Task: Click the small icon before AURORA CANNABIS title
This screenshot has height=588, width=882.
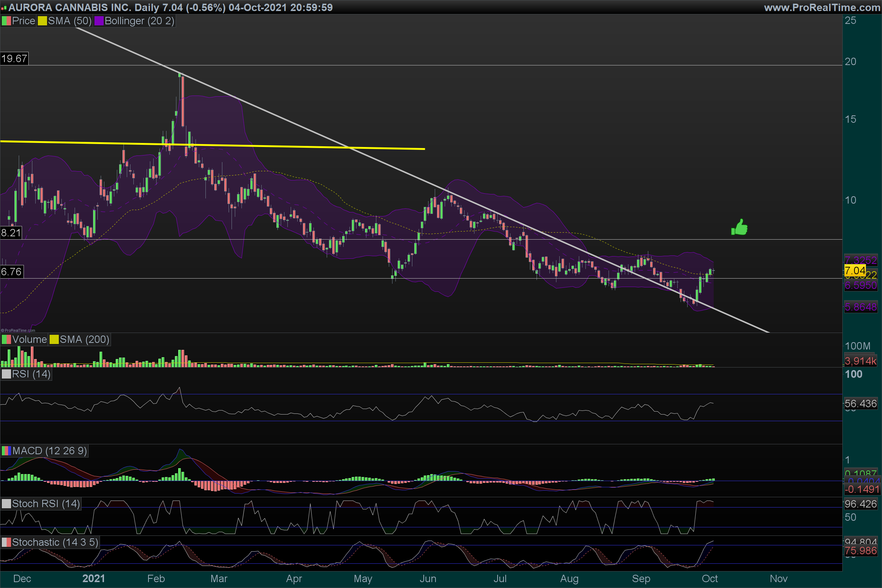Action: pos(4,8)
